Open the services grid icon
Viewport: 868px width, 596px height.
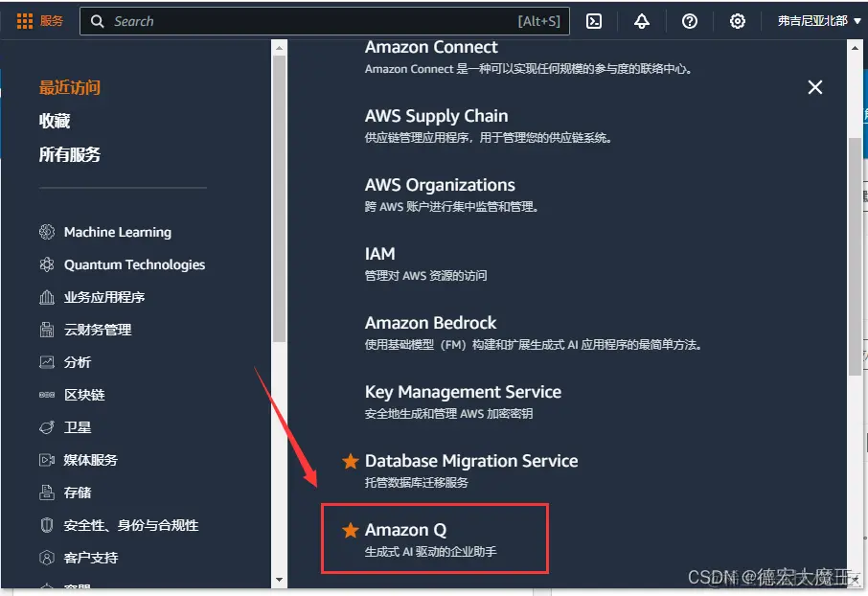24,21
